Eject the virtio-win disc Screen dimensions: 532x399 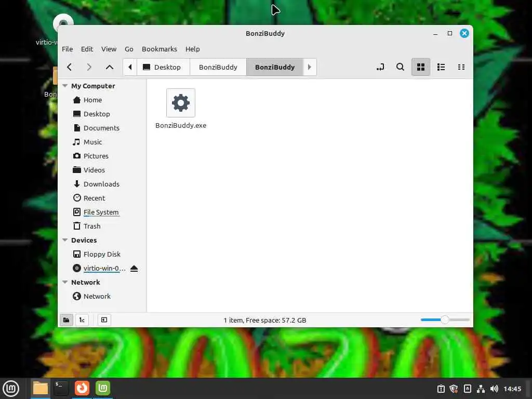(134, 269)
